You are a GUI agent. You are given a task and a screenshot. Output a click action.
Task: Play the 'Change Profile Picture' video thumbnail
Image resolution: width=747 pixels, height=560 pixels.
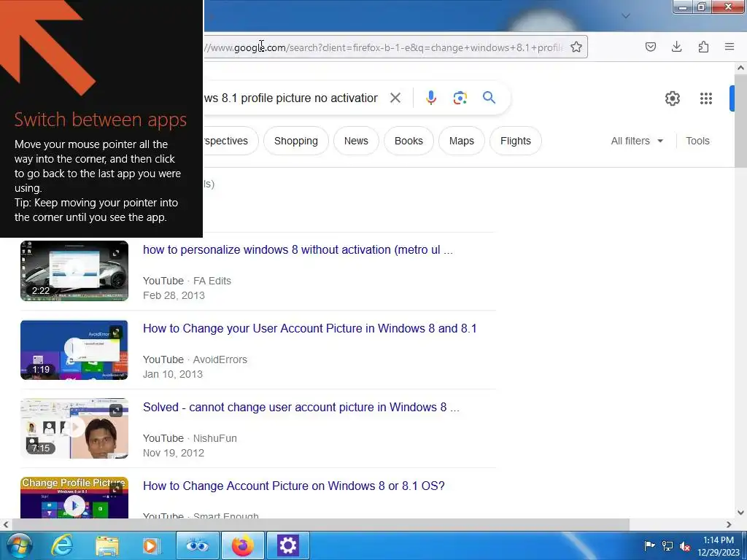coord(74,497)
